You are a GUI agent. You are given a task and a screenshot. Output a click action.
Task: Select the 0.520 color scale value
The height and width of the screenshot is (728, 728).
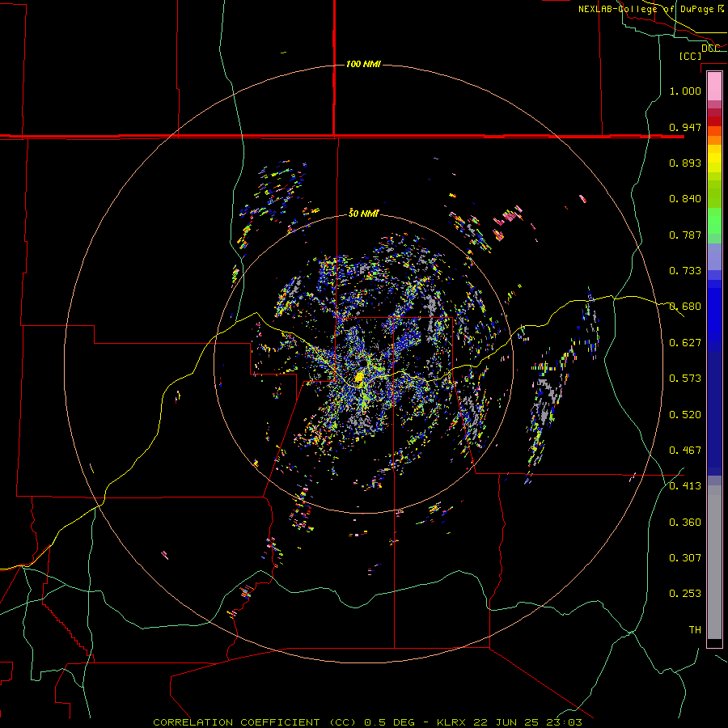685,414
